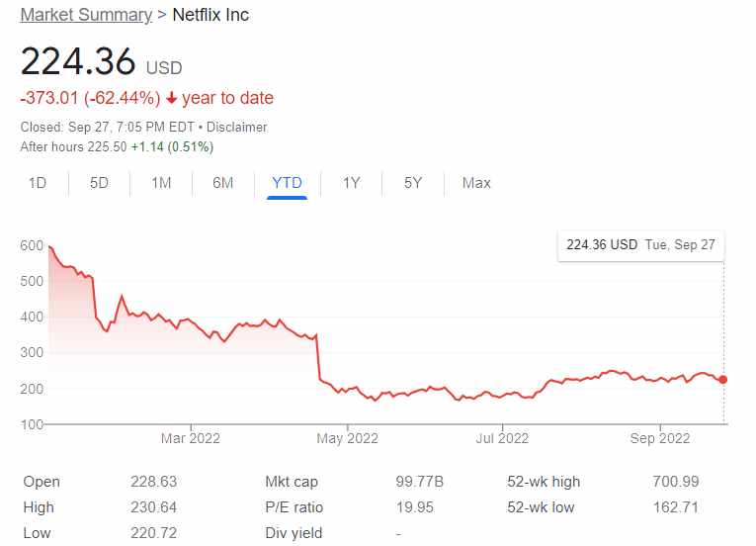Click the 52-wk high value
This screenshot has width=756, height=546.
point(678,482)
